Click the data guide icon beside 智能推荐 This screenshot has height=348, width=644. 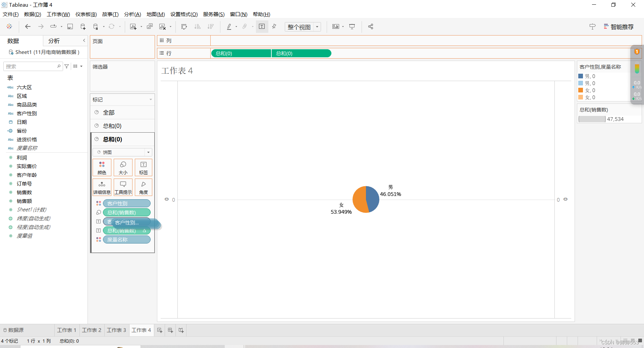(593, 26)
